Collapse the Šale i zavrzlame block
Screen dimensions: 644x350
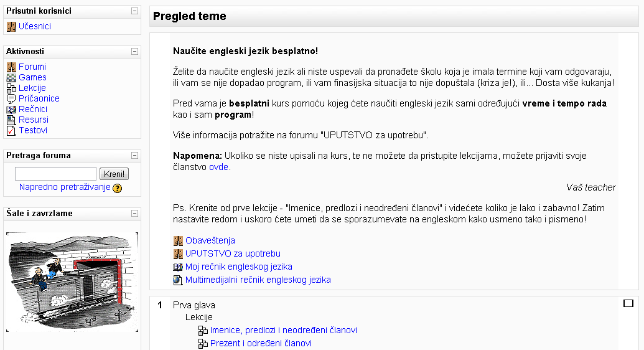(x=134, y=214)
